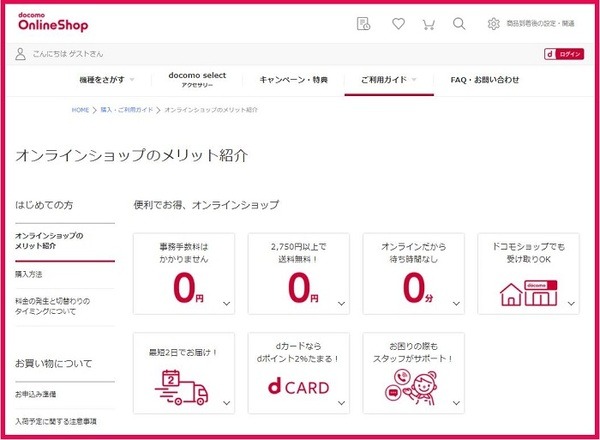Click the 事務手数料はかかりません card title
The image size is (600, 440).
click(184, 253)
